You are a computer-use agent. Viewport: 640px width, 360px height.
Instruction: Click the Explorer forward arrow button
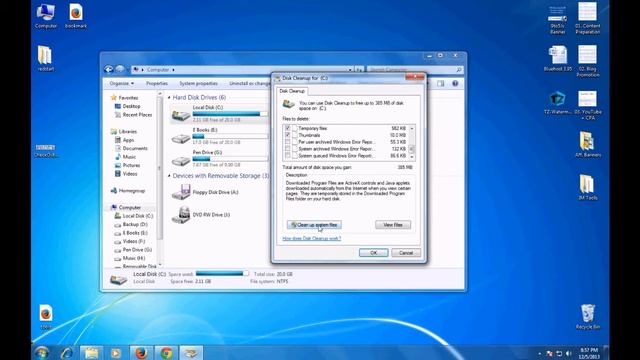coord(119,69)
